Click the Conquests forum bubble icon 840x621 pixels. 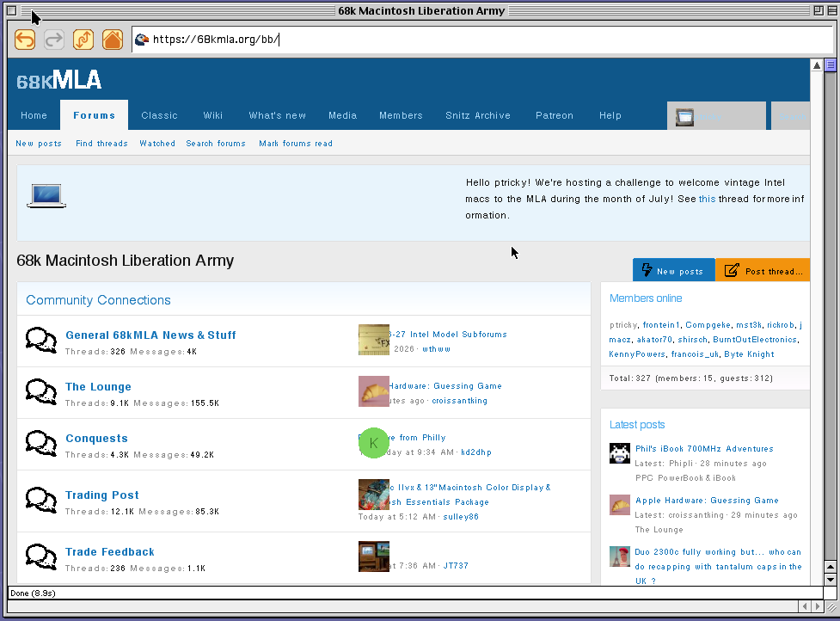pyautogui.click(x=41, y=444)
